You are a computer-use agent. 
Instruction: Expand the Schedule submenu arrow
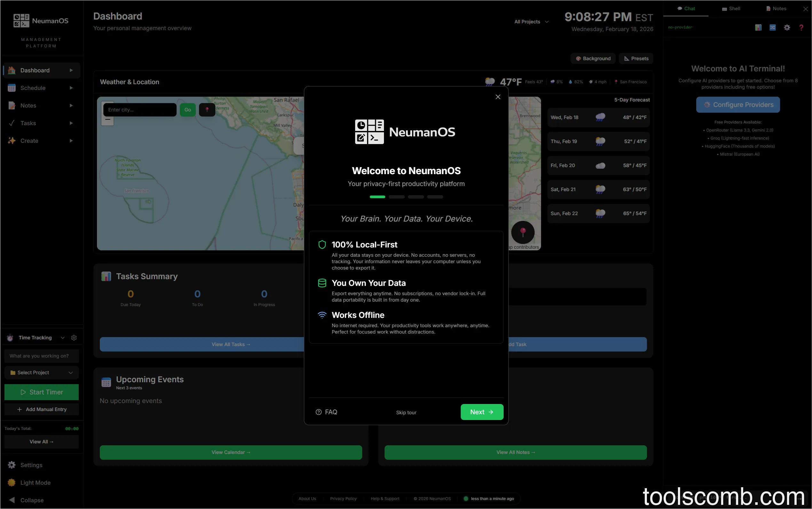pos(71,88)
